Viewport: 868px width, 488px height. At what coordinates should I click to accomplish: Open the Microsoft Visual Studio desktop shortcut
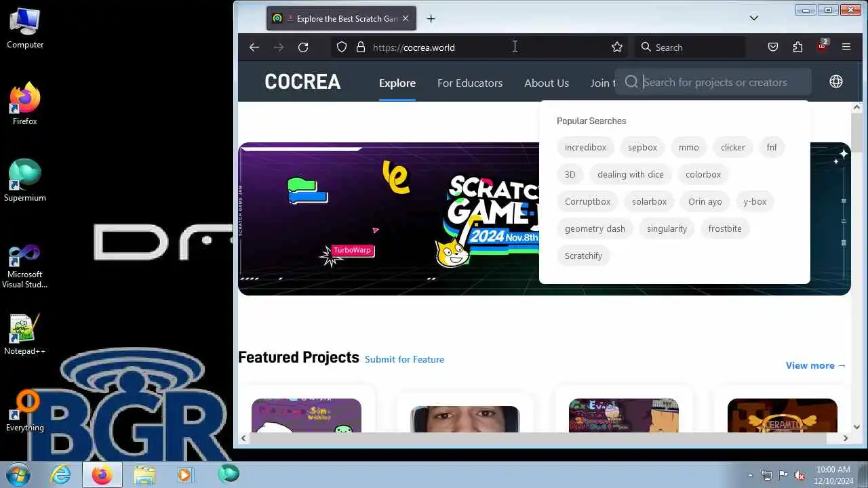25,266
